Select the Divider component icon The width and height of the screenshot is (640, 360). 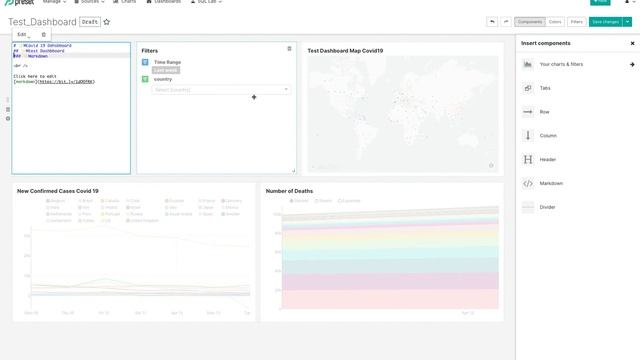(528, 207)
